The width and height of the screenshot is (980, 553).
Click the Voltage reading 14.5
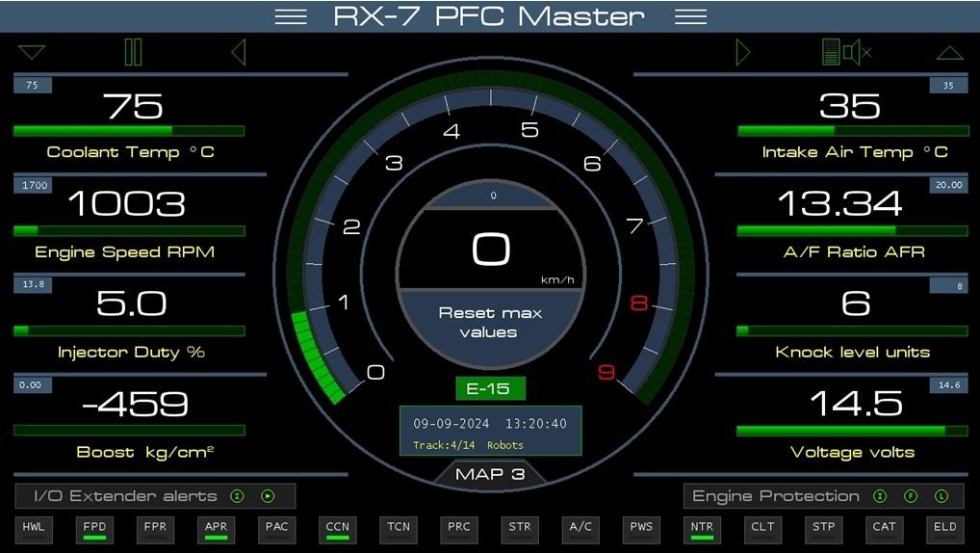(856, 404)
